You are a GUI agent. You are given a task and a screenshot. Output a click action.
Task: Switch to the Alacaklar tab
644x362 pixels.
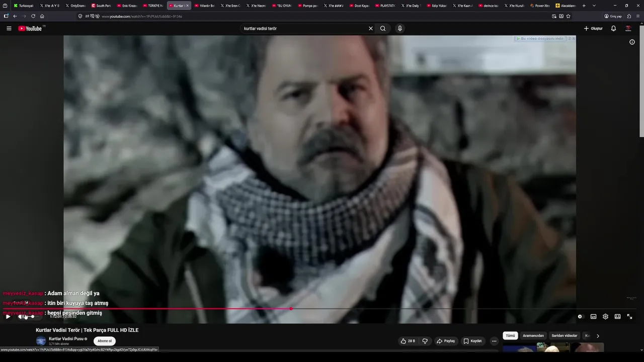coord(566,6)
